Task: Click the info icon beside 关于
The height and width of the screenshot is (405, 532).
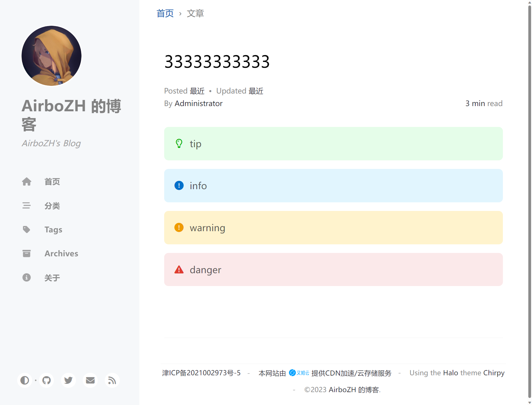Action: 27,277
